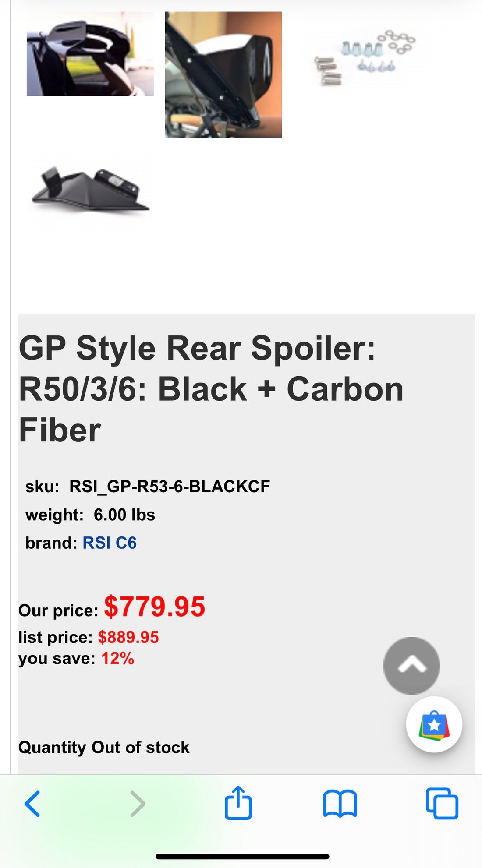Tap the SKU value RSI_GP-R53-6-BLACKCF

[170, 487]
